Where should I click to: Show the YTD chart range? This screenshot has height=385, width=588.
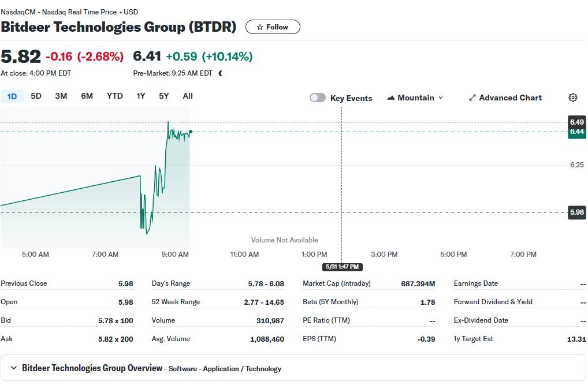pyautogui.click(x=115, y=96)
